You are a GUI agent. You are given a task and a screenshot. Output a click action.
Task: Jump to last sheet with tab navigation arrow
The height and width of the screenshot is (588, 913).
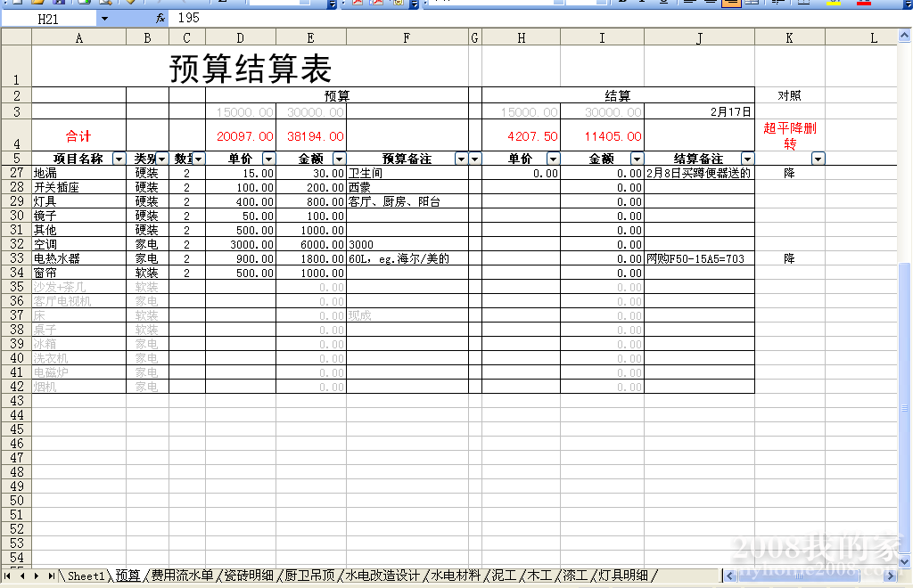pos(51,576)
